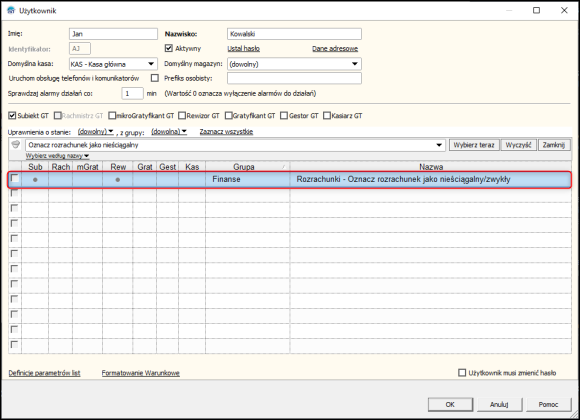The height and width of the screenshot is (420, 580).
Task: Check the Użytkownik musi zmienić hasło option
Action: point(462,373)
